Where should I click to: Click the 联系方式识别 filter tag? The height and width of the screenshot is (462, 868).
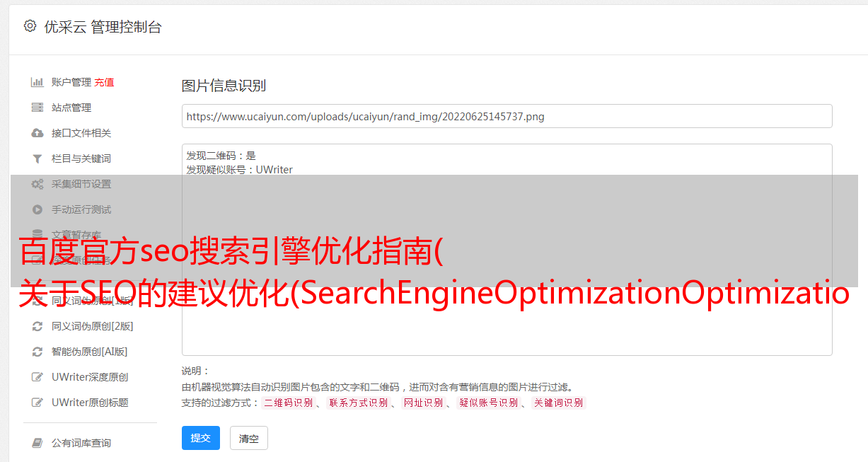point(358,403)
